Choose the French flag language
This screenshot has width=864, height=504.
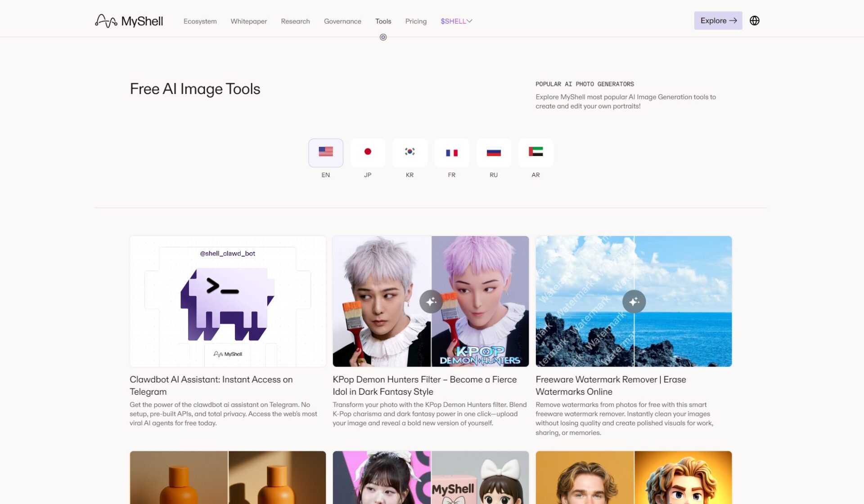point(451,153)
